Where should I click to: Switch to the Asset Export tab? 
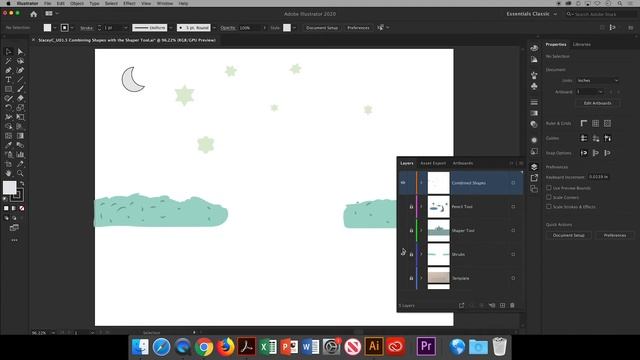click(x=433, y=163)
